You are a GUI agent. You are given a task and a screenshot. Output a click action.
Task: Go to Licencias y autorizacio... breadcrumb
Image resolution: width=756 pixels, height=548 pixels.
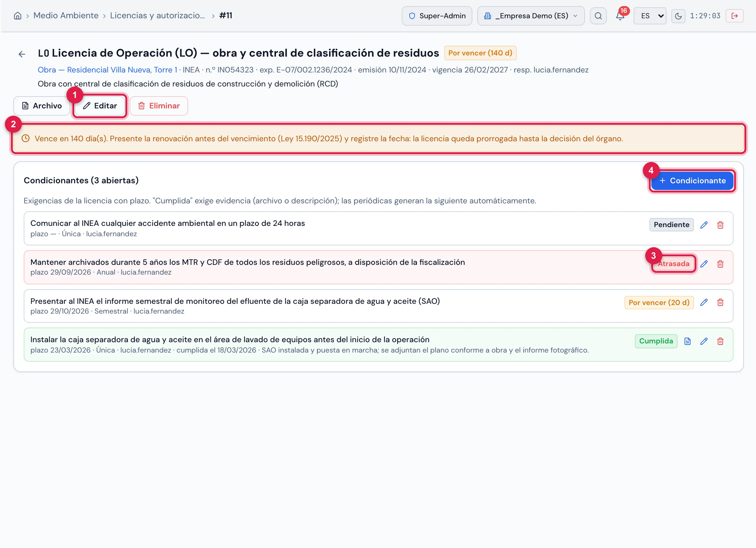[x=157, y=15]
